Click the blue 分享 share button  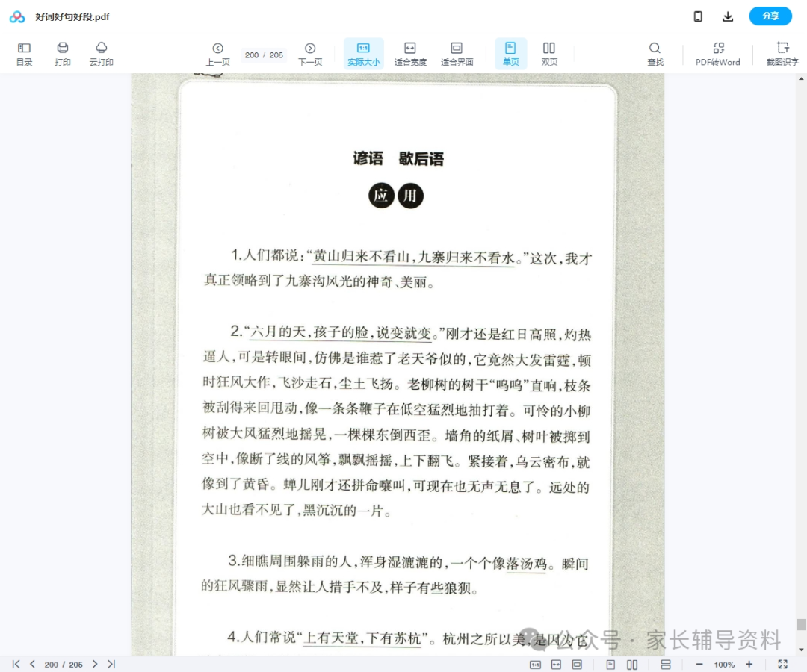click(x=770, y=16)
